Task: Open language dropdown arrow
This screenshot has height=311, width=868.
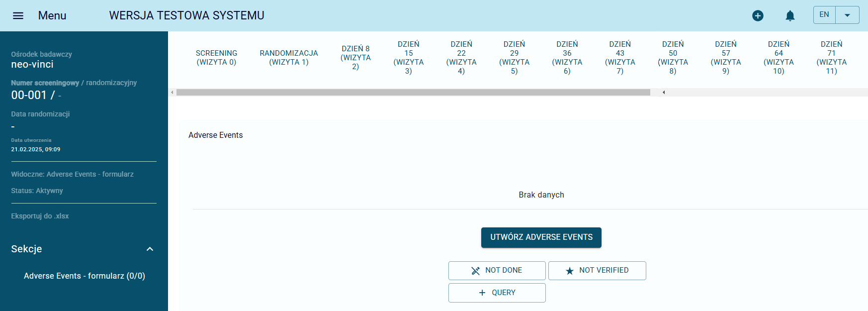Action: (848, 15)
